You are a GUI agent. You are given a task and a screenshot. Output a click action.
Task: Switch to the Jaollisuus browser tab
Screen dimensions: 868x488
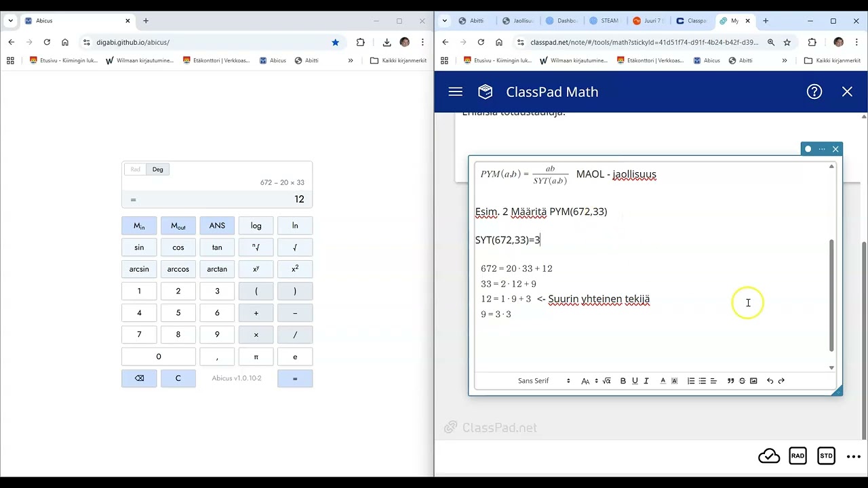click(517, 21)
